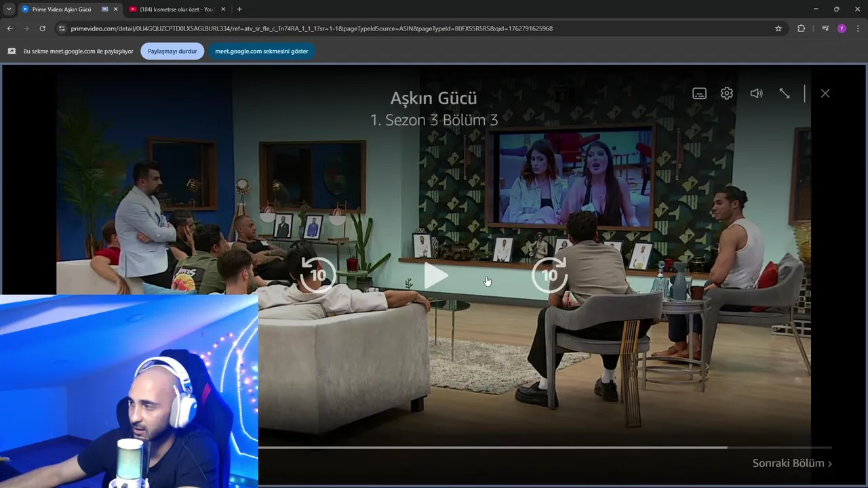868x488 pixels.
Task: Go forward in the browser history
Action: [26, 28]
